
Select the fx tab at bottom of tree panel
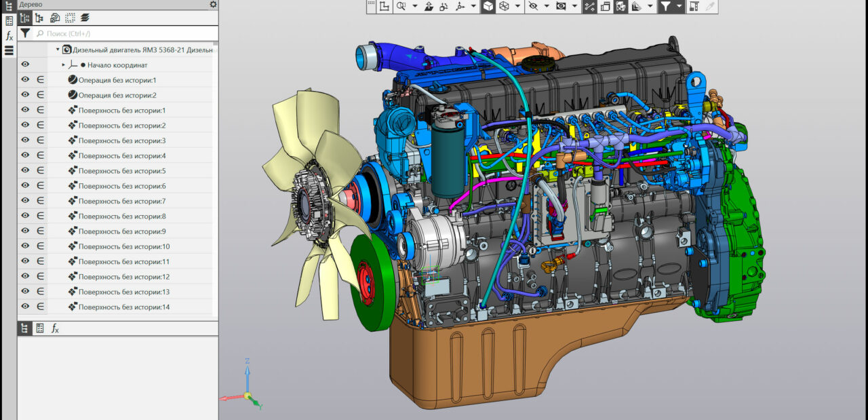coord(55,328)
